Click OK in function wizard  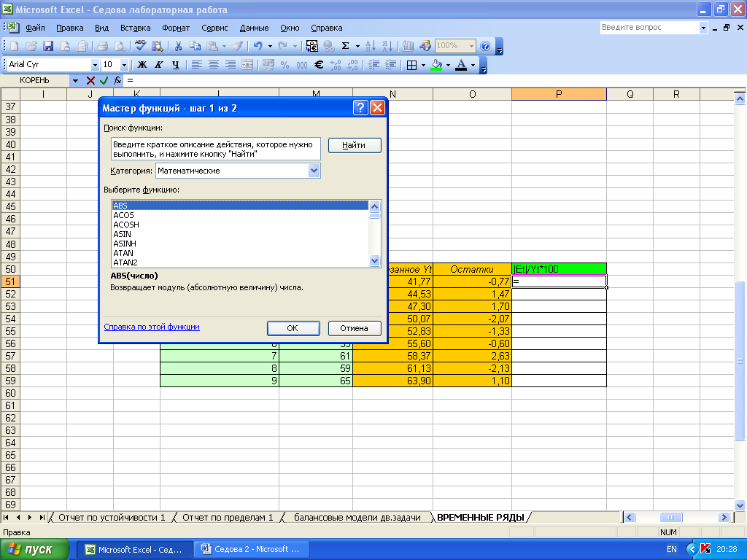[x=293, y=328]
